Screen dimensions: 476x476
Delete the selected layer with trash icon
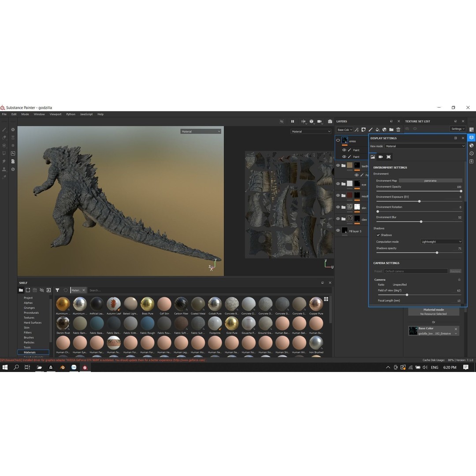pos(398,130)
